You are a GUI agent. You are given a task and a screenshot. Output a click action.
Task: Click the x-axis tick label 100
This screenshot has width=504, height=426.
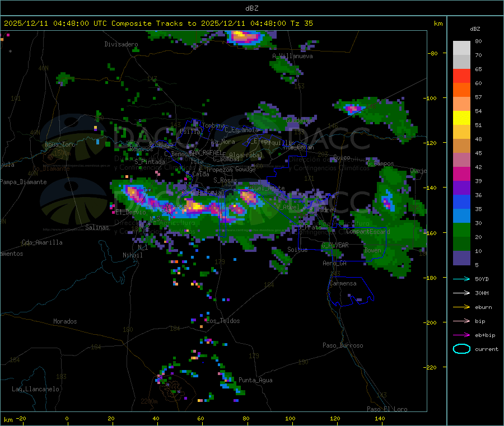tap(290, 418)
